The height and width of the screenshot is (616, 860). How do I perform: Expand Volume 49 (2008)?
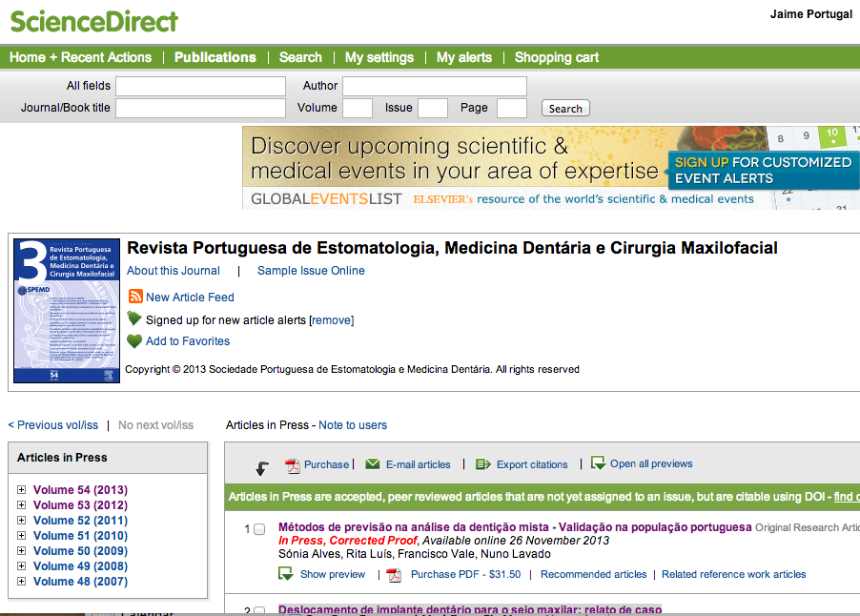click(21, 566)
